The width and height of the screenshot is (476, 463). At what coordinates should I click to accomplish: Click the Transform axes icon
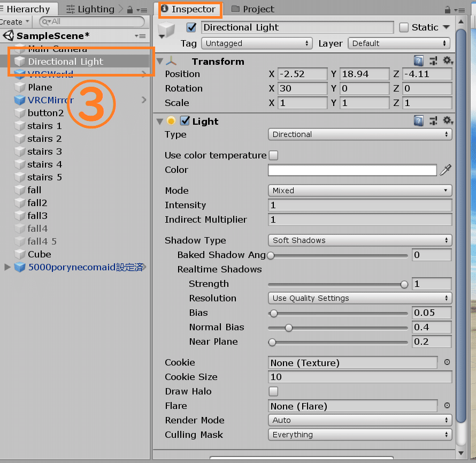[x=171, y=61]
